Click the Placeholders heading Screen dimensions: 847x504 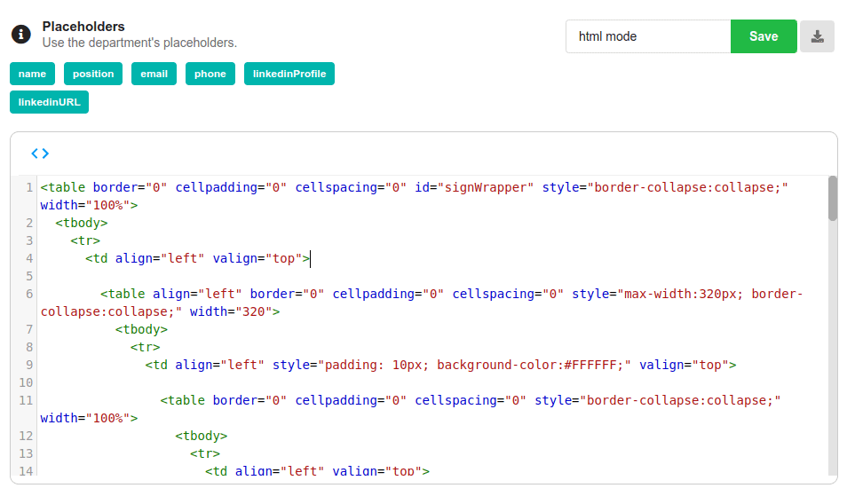click(83, 27)
